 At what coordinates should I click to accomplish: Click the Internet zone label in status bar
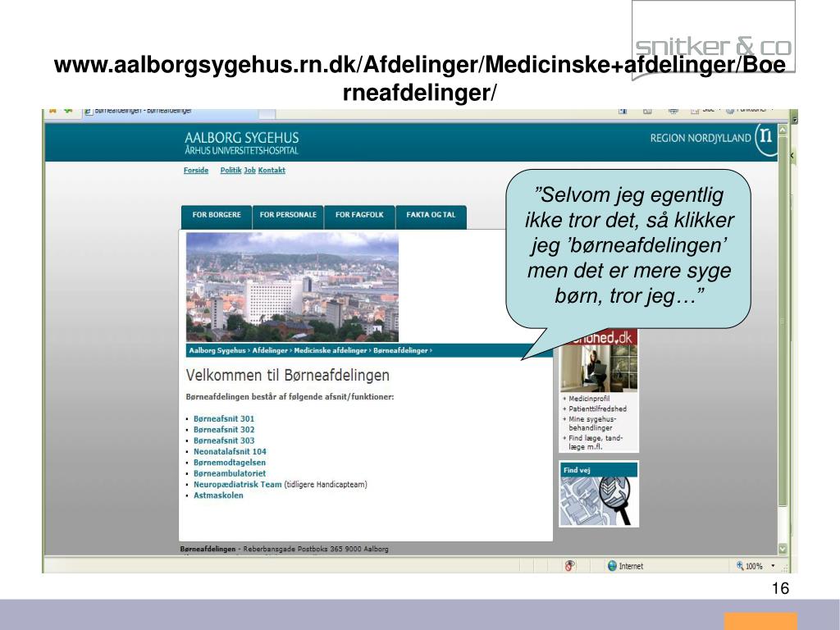point(631,566)
